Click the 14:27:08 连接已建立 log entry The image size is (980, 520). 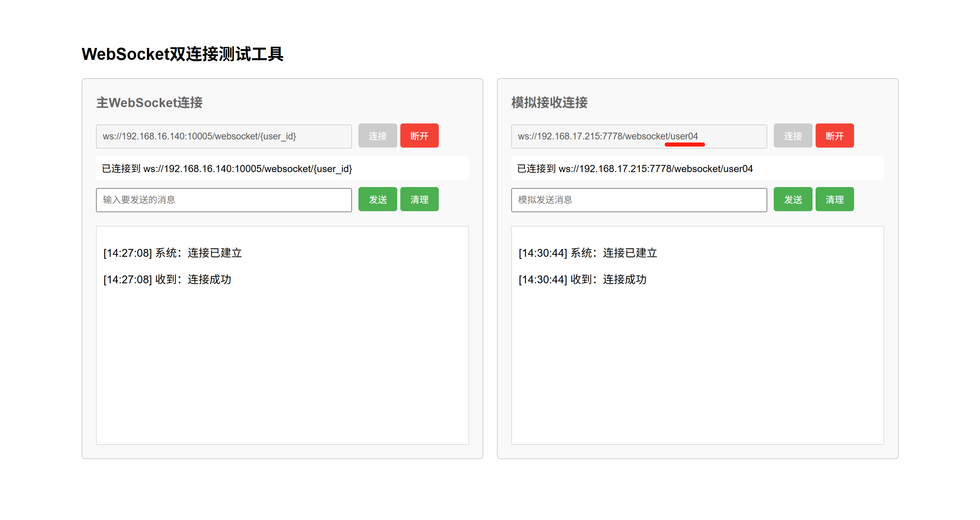[x=172, y=253]
